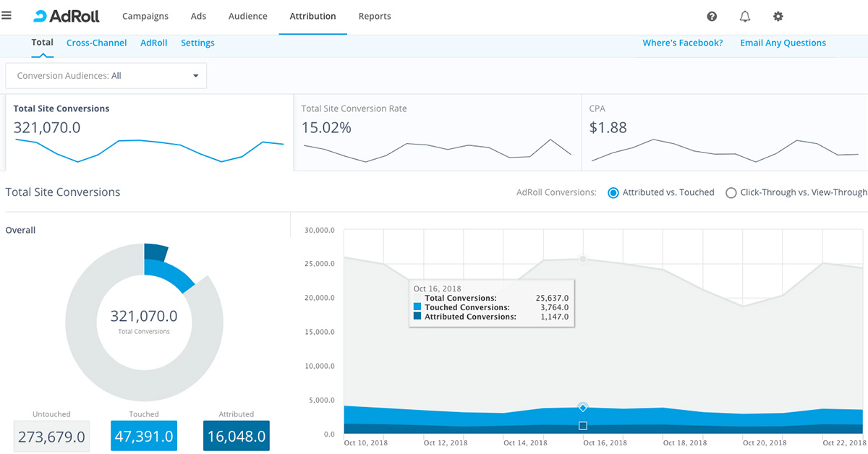Select Click-Through vs. View-Through radio button
The height and width of the screenshot is (454, 868).
click(731, 193)
